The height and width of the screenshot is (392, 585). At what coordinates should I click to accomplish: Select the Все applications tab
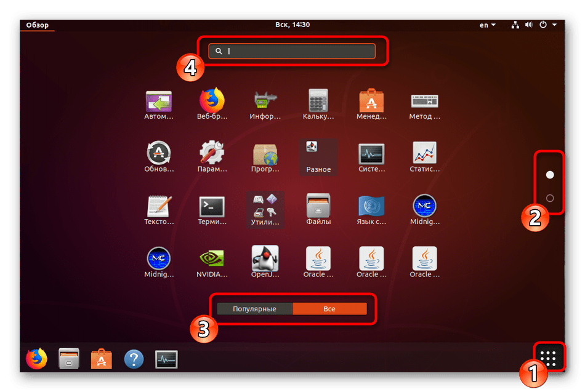(329, 309)
